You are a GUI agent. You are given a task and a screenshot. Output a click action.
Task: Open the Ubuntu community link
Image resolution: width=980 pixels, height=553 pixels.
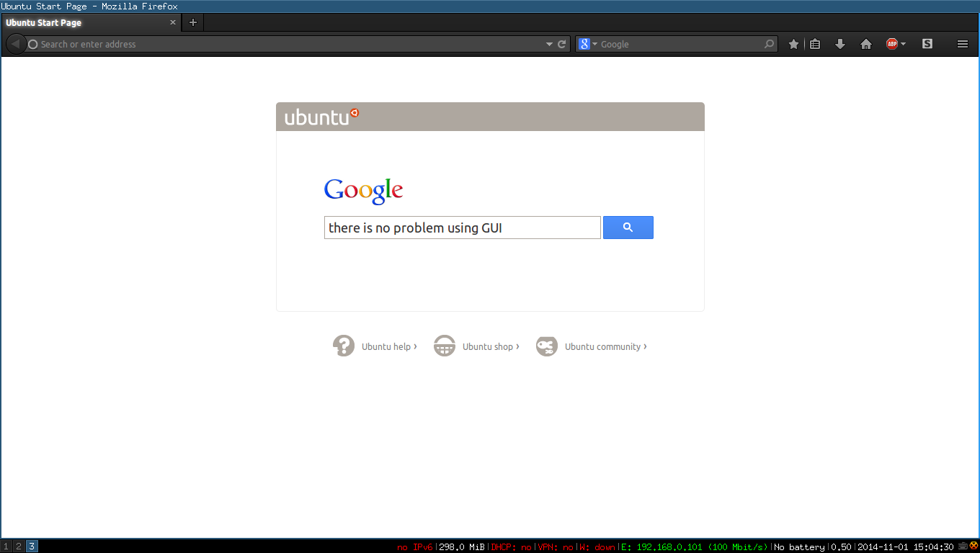606,346
